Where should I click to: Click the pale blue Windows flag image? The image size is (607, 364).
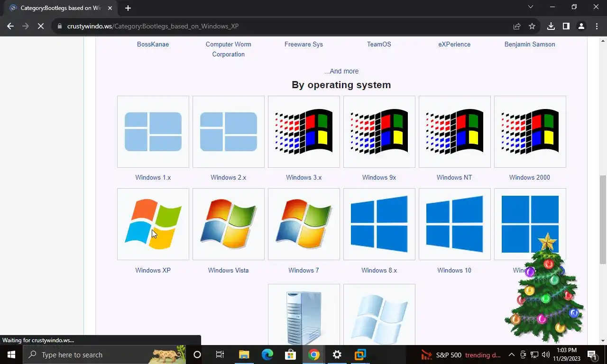(379, 315)
